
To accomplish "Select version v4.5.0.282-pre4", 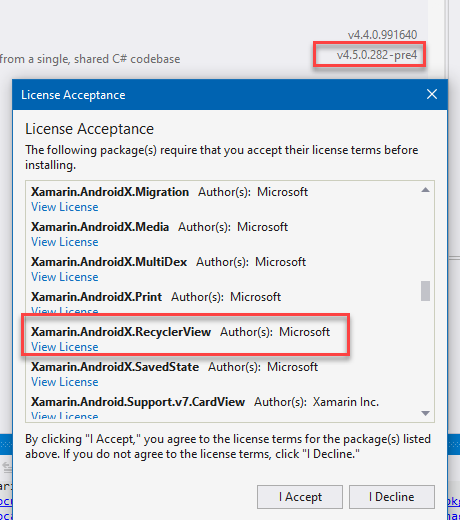I will pos(377,55).
